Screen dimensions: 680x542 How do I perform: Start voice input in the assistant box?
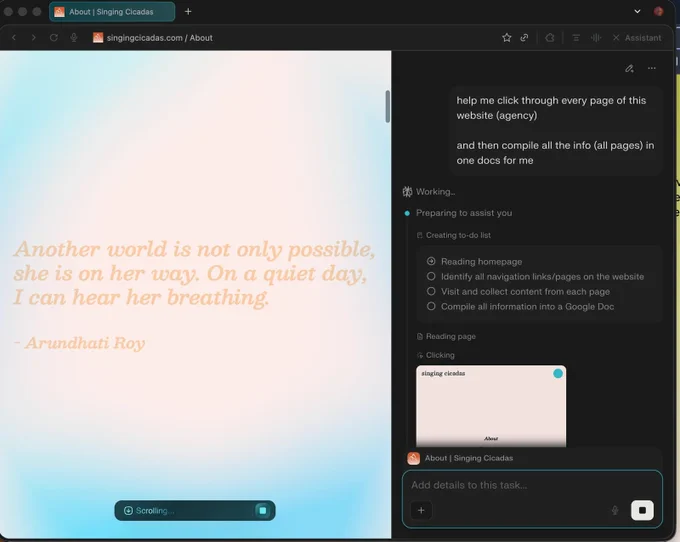click(x=615, y=510)
